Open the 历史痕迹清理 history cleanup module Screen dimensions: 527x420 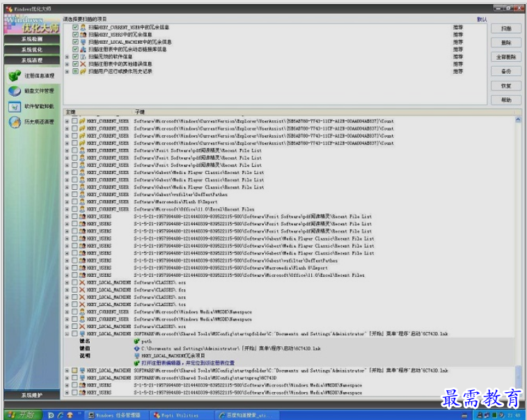point(32,122)
